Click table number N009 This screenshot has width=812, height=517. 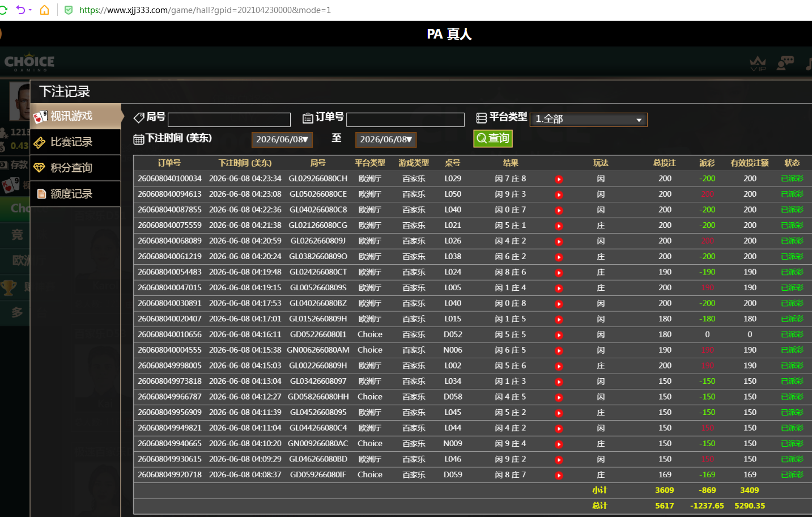tap(453, 443)
